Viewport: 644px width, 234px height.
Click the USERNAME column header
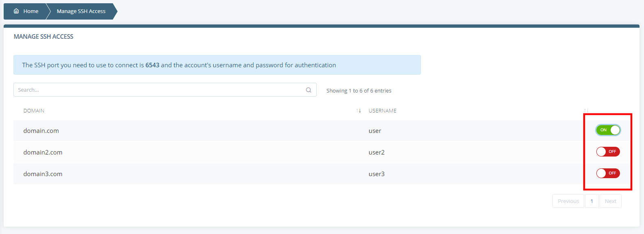(x=382, y=110)
